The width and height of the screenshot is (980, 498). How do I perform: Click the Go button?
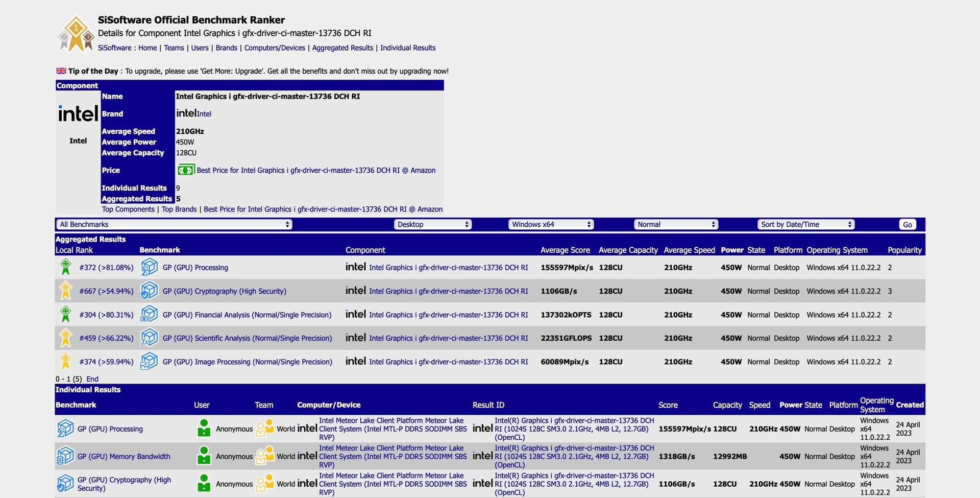[x=908, y=224]
